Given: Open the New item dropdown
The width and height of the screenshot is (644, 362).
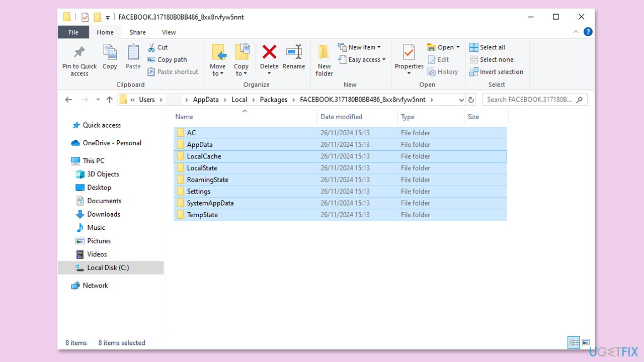Looking at the screenshot, I should [x=360, y=47].
